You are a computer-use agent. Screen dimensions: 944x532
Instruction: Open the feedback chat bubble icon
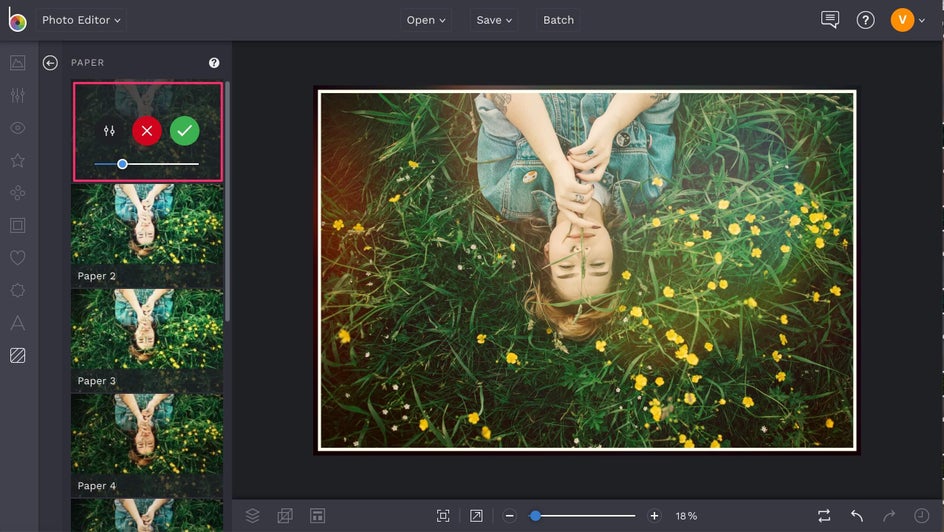[829, 20]
